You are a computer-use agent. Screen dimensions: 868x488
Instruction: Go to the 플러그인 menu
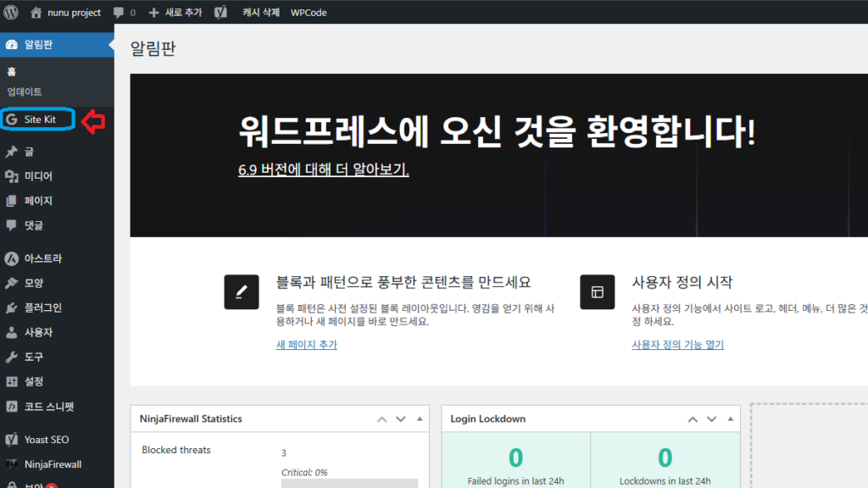pyautogui.click(x=42, y=308)
